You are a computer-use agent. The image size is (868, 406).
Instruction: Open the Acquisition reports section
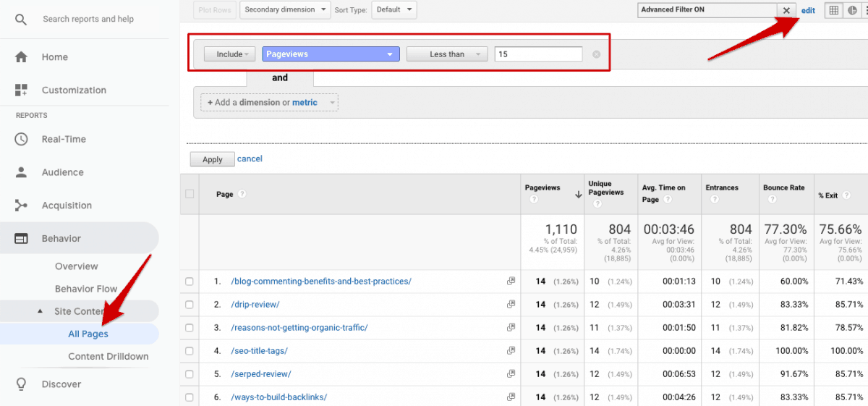pyautogui.click(x=67, y=206)
